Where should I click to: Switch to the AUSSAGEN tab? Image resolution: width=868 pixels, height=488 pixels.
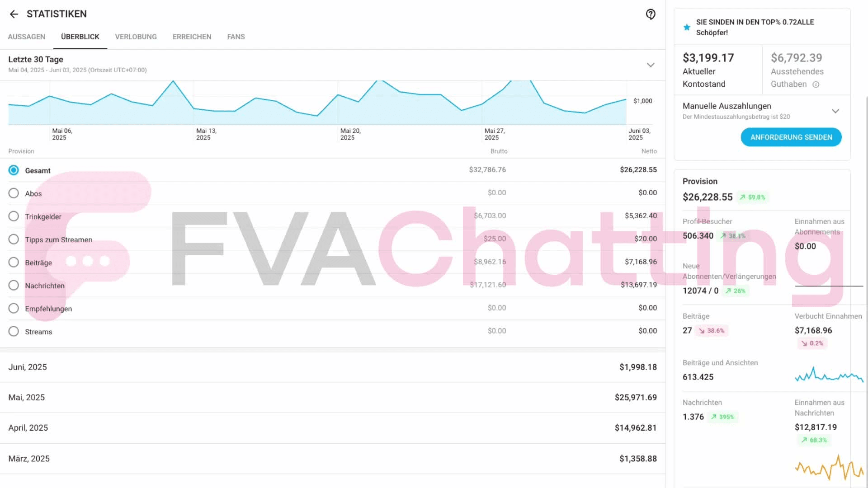point(26,37)
